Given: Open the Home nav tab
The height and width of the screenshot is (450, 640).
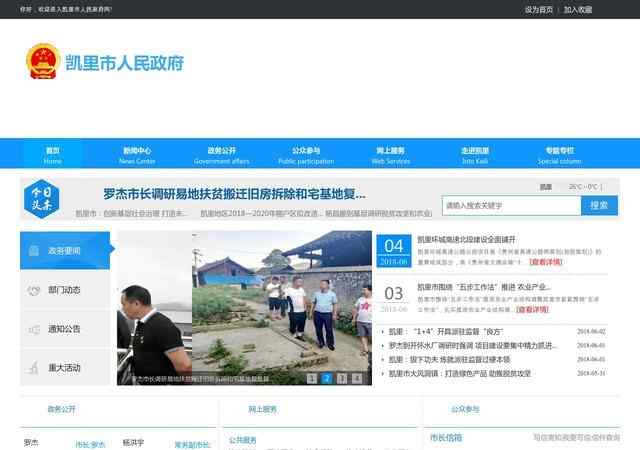Looking at the screenshot, I should coord(53,155).
